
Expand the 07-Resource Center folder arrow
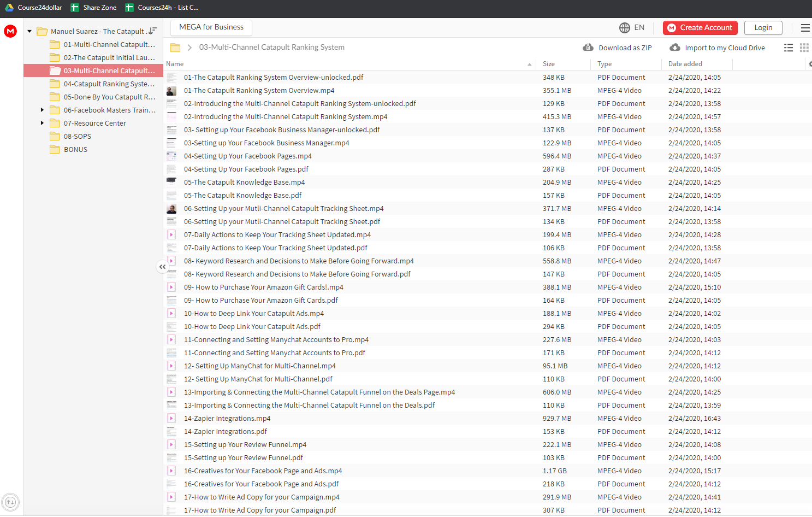pyautogui.click(x=42, y=124)
